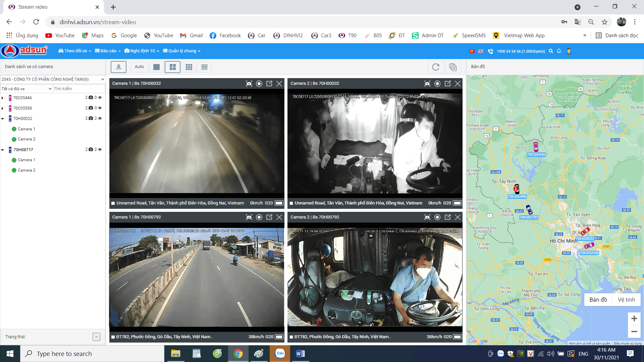Close the Camera 2 Bs 70H00792 stream

tap(458, 217)
